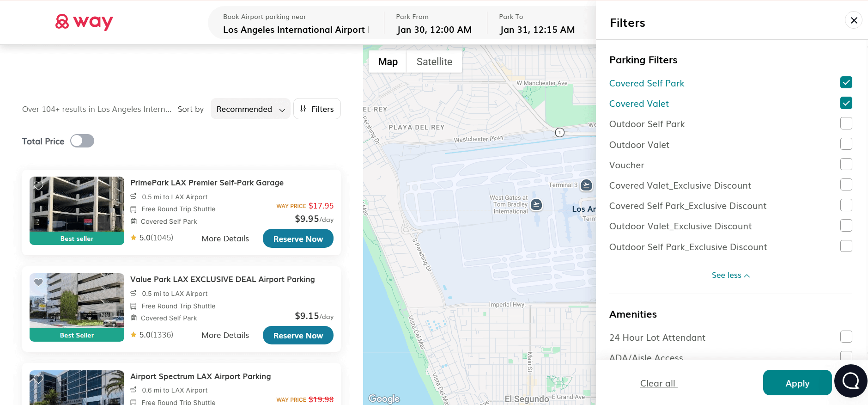The image size is (868, 405).
Task: Favorite Value Park LAX with heart icon
Action: click(x=39, y=282)
